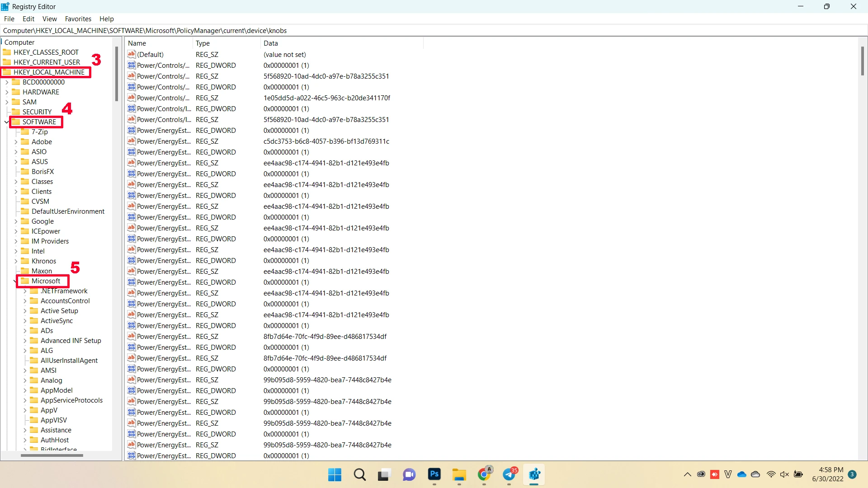
Task: Select the HKEY_CURRENT_USER key
Action: click(47, 62)
